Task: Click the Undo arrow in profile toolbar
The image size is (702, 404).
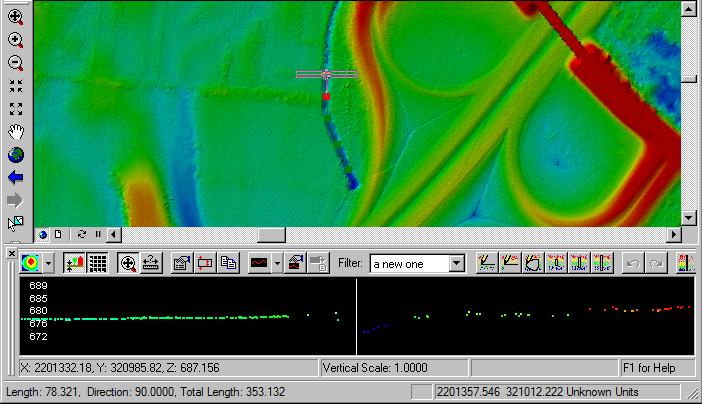Action: coord(633,263)
